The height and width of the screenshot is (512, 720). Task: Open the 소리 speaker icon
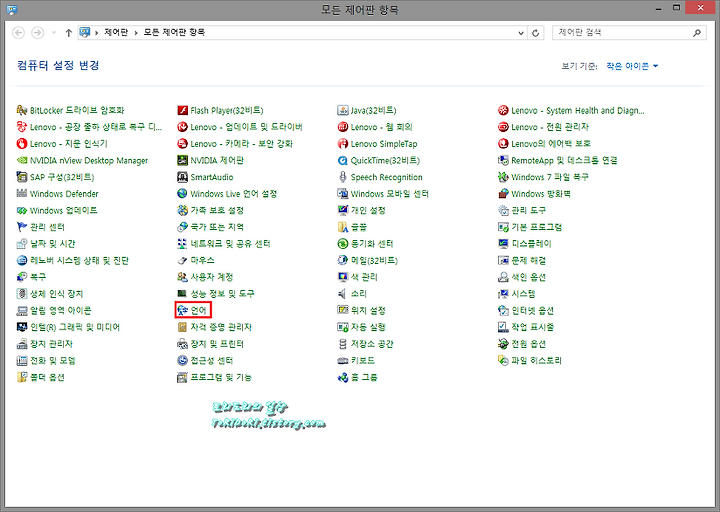(343, 294)
